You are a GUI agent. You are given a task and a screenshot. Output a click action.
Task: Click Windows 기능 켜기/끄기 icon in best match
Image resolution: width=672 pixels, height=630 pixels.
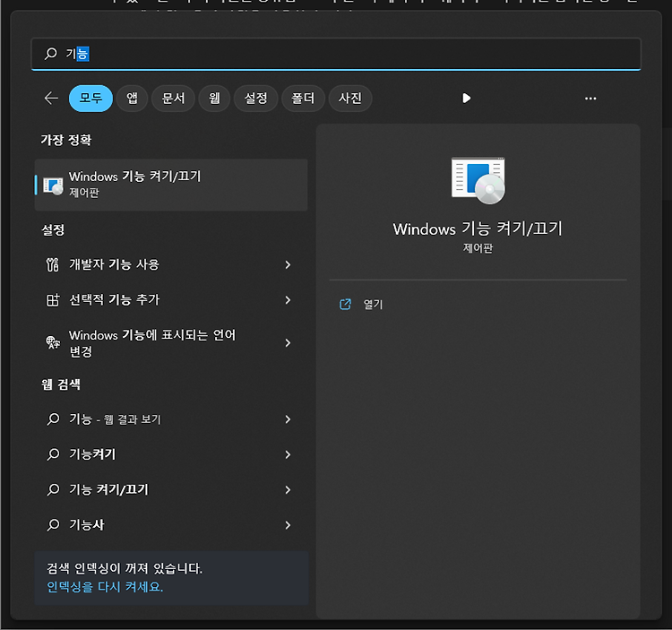pyautogui.click(x=53, y=186)
